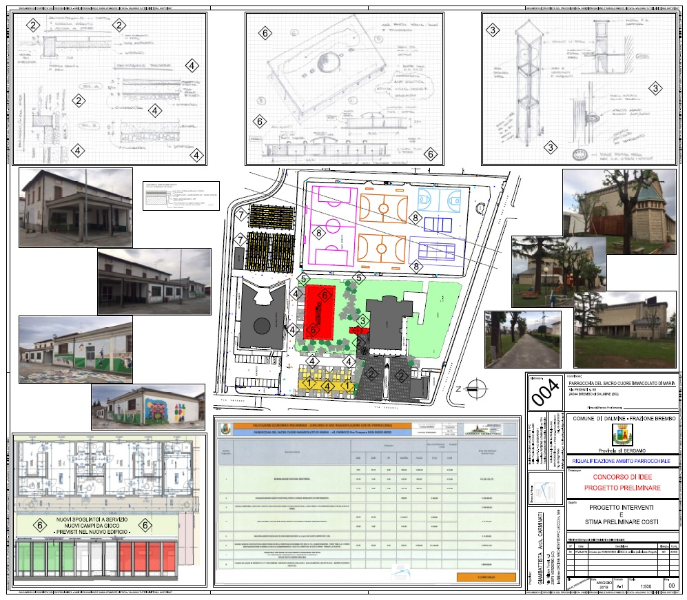Click 'COMUNE DI DALMINE - FRAZIONE BREMBO' text
Viewport: 687px width, 600px height.
pos(624,419)
